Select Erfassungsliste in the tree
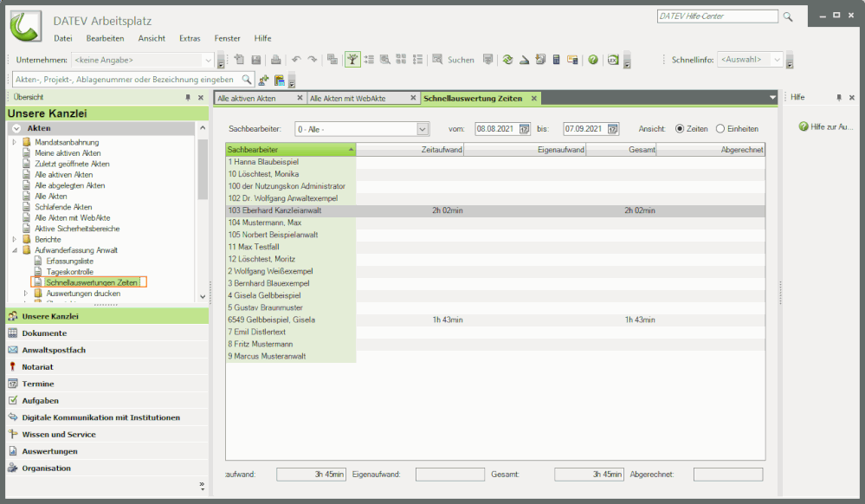 [x=69, y=262]
